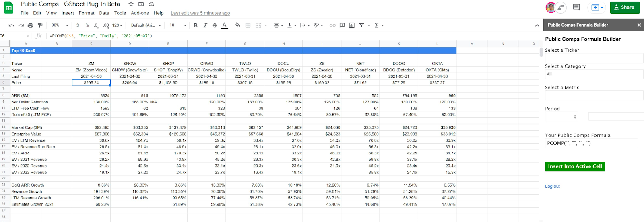Move the document to a folder
644x222 pixels.
[141, 4]
